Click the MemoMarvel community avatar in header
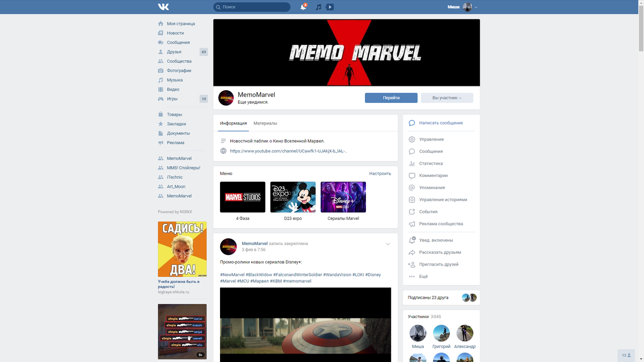Viewport: 644px width, 362px height. tap(226, 98)
